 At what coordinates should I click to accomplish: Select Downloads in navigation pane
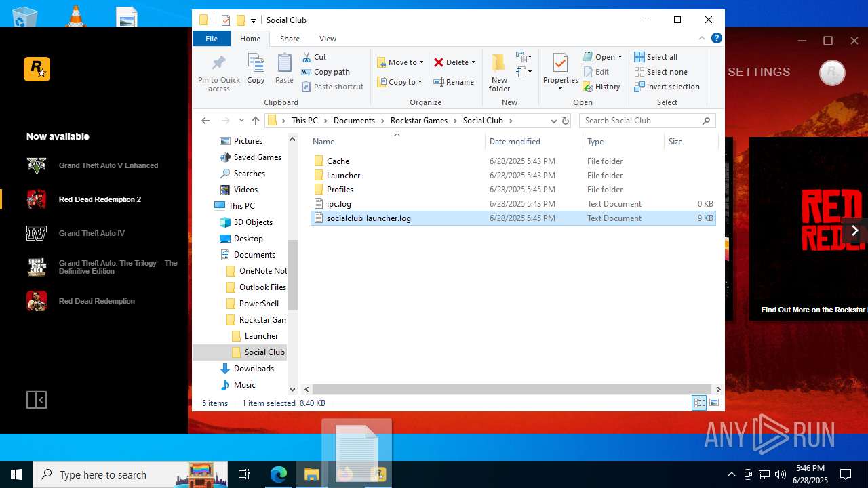tap(254, 369)
